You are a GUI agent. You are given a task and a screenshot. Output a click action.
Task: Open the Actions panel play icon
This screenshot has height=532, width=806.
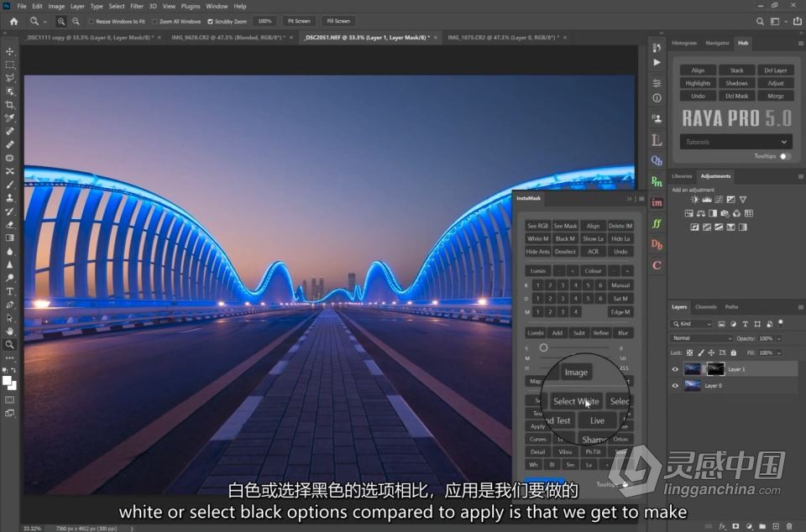(657, 63)
